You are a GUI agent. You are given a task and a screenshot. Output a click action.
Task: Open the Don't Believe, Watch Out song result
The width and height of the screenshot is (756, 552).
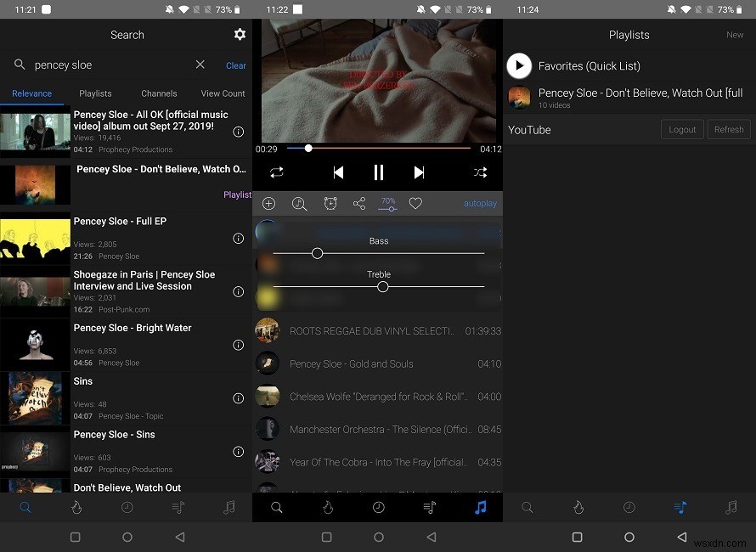point(126,486)
